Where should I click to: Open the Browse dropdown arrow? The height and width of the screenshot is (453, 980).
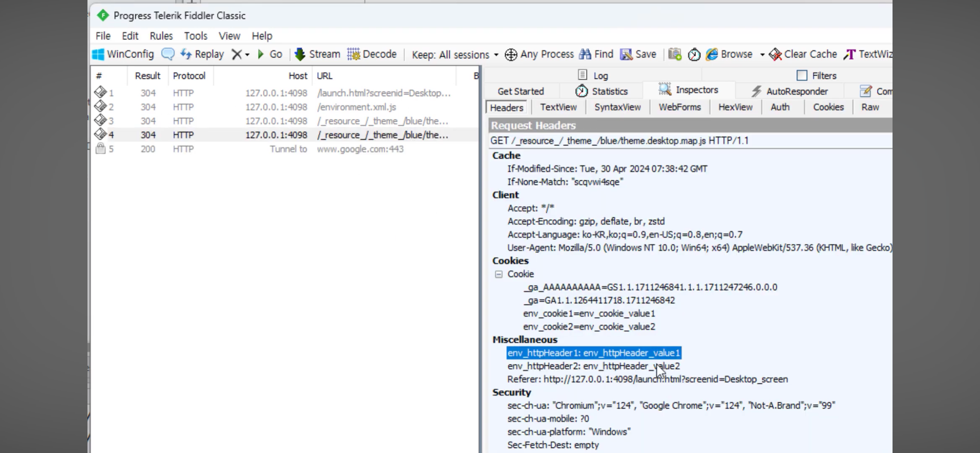[x=762, y=55]
